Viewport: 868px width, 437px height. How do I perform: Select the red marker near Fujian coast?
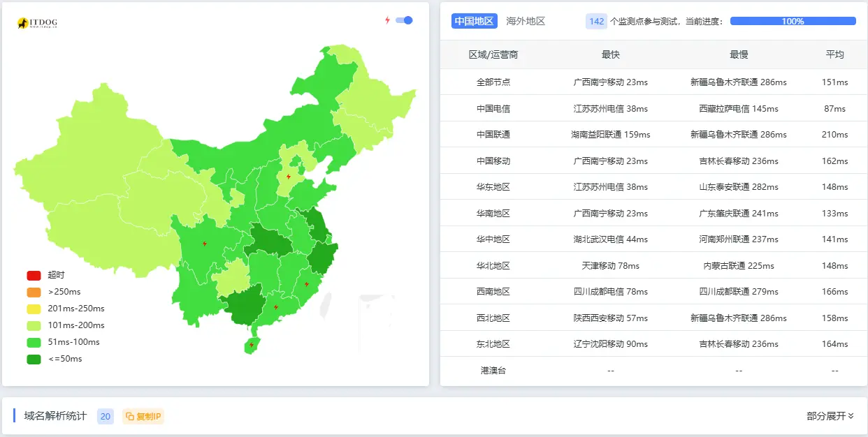click(305, 283)
